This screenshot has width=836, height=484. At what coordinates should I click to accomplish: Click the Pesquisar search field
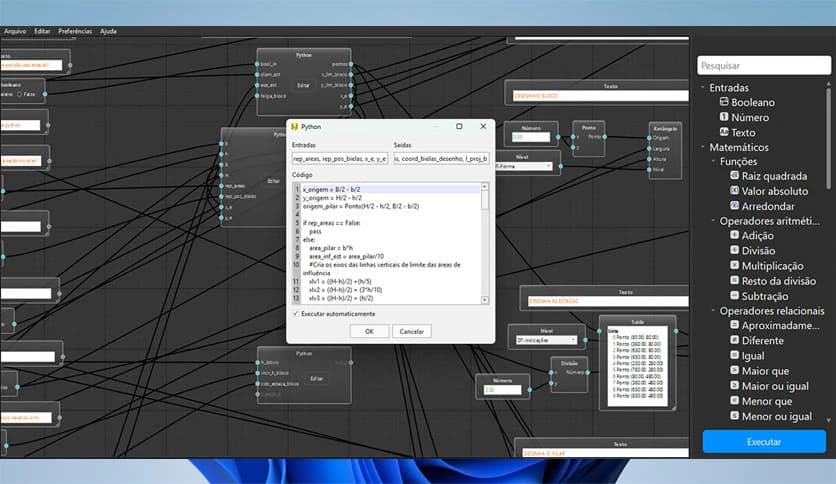point(763,66)
